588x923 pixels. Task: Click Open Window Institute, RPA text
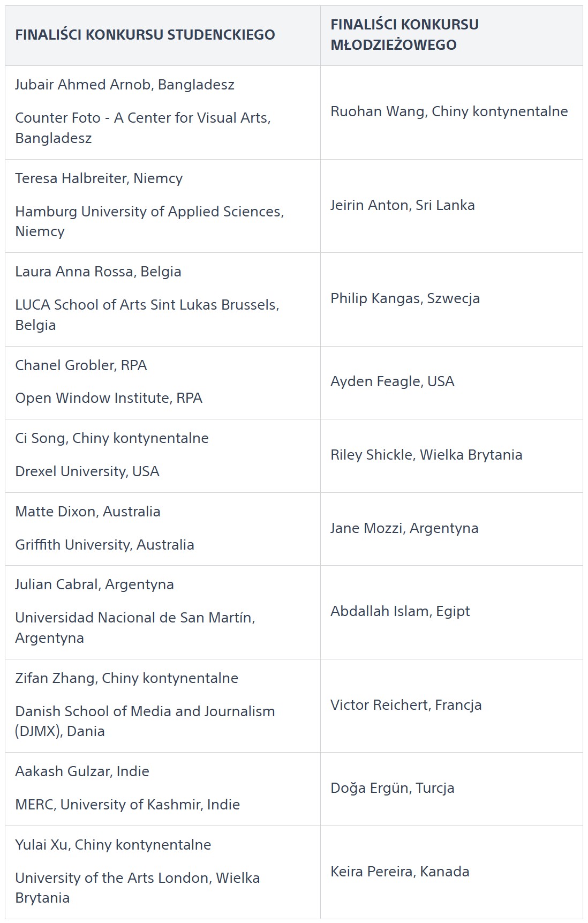(x=109, y=398)
